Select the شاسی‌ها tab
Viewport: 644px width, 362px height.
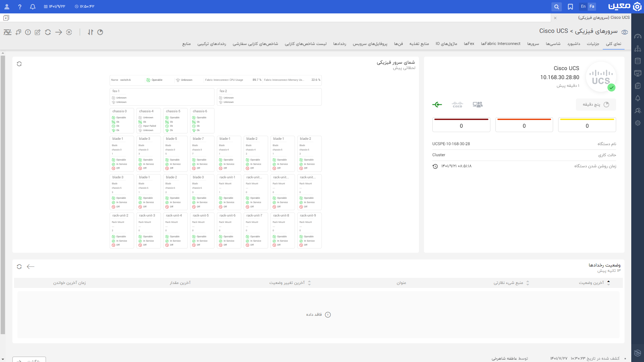(553, 44)
